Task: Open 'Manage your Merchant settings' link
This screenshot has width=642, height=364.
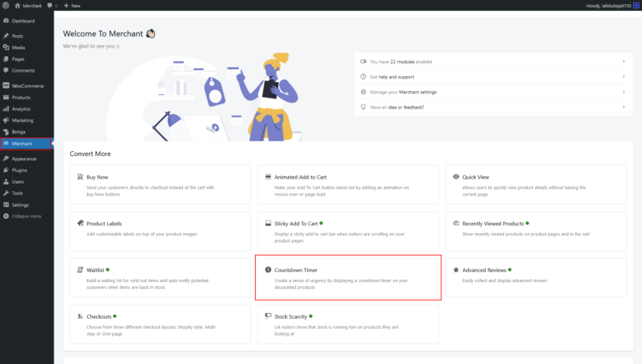Action: pos(493,92)
